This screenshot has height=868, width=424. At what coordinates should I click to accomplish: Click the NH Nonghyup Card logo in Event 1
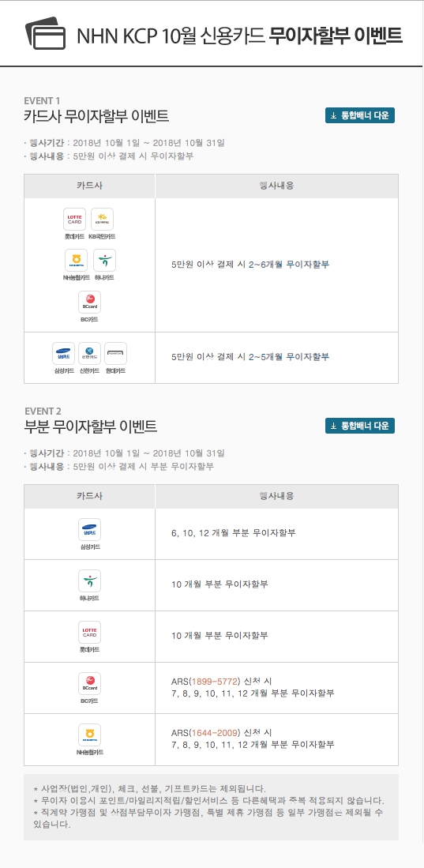(76, 260)
